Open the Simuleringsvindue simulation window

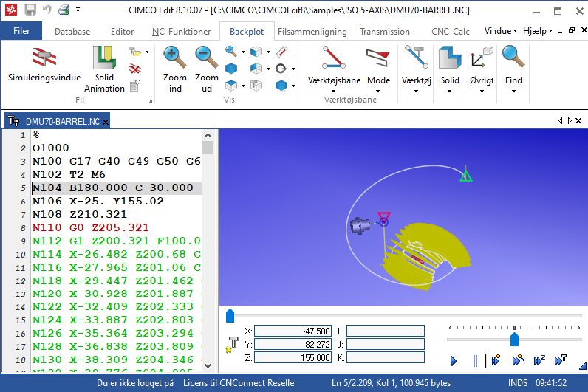click(44, 66)
